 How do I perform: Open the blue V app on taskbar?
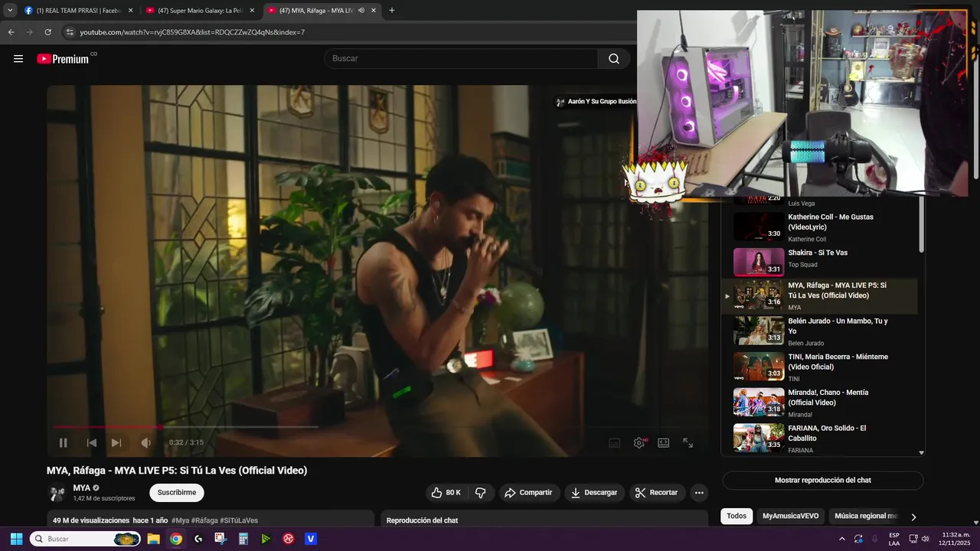pos(311,539)
